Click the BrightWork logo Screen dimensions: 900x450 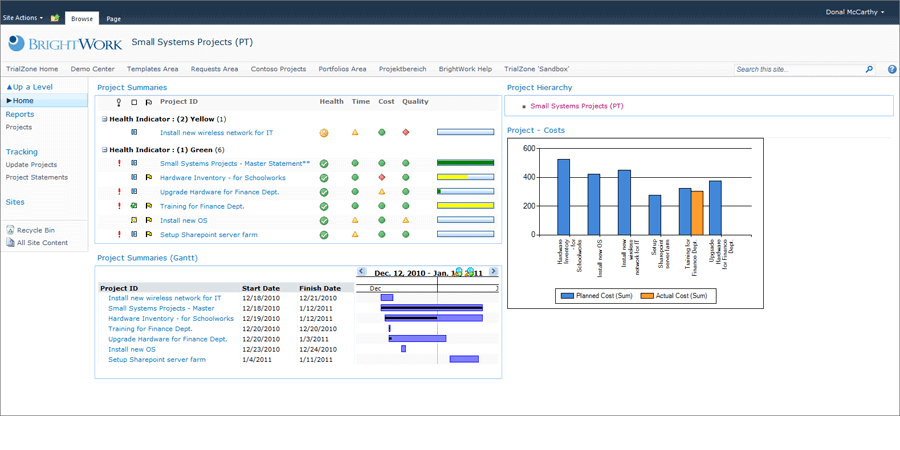65,43
